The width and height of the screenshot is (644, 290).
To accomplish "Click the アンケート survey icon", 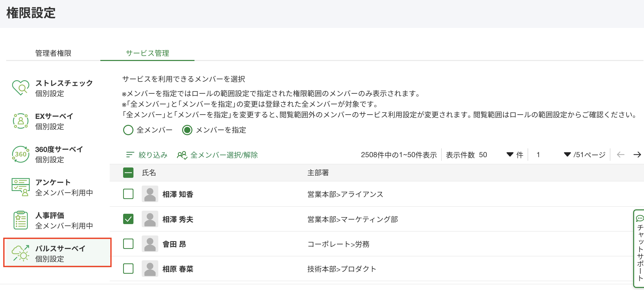I will pos(20,187).
